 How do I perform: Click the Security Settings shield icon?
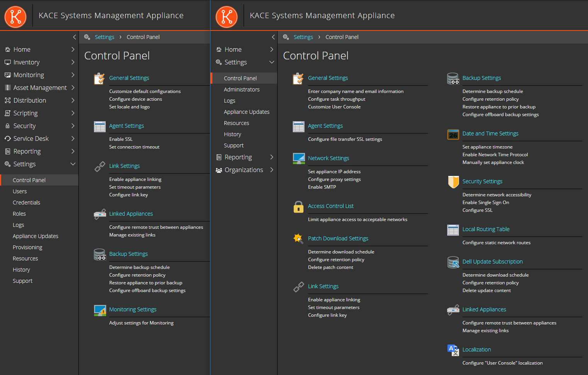(x=453, y=182)
